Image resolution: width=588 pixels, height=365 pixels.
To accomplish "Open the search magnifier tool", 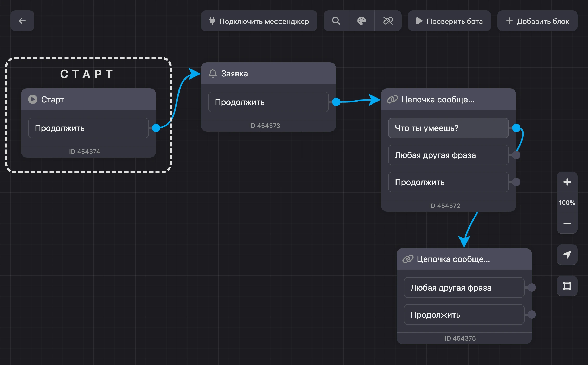I will click(336, 21).
